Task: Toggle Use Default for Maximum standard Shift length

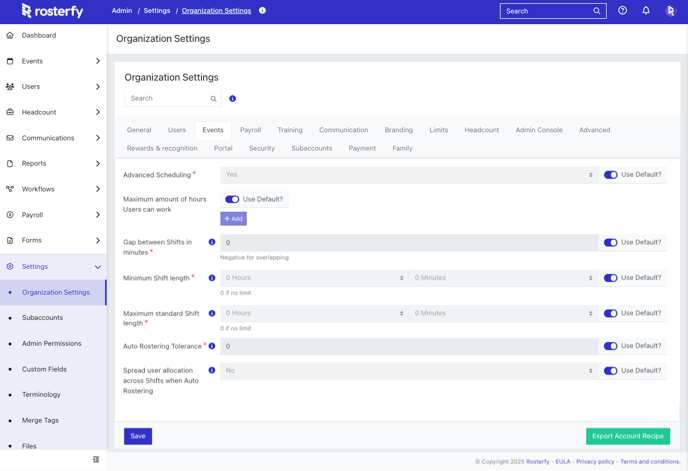Action: point(610,313)
